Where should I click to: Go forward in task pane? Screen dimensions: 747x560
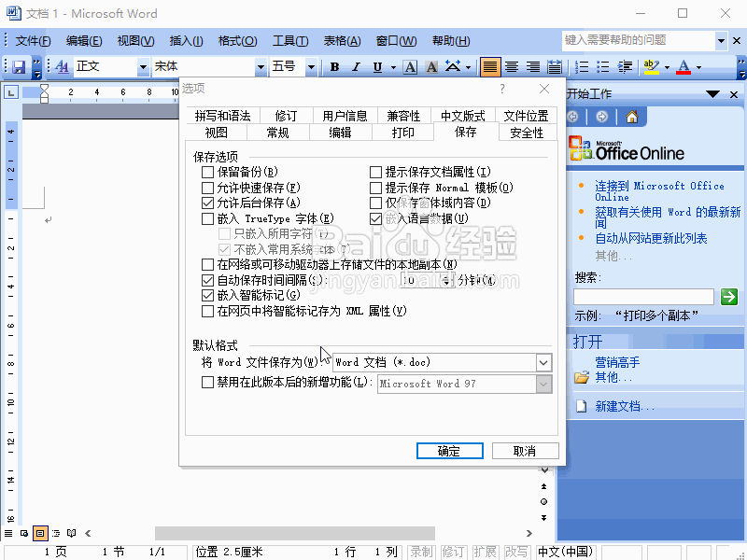(602, 117)
